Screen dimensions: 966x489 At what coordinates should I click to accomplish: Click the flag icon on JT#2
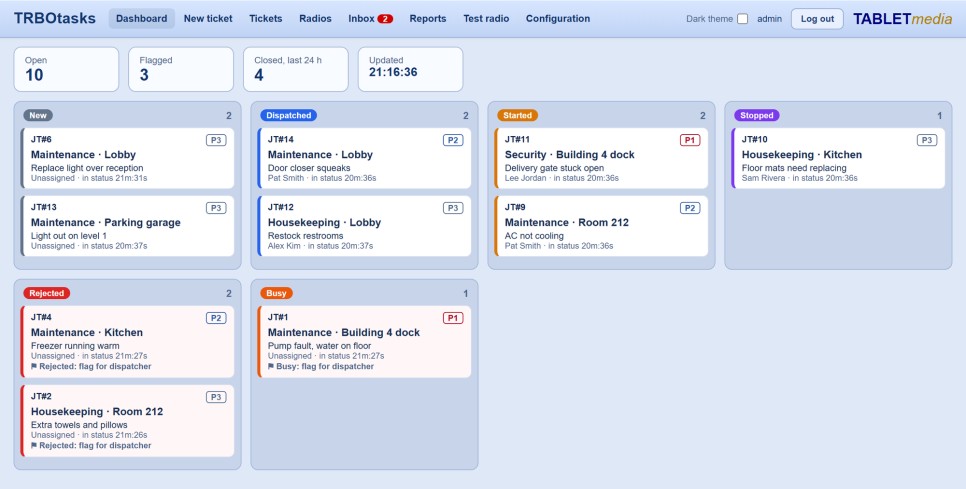point(34,445)
